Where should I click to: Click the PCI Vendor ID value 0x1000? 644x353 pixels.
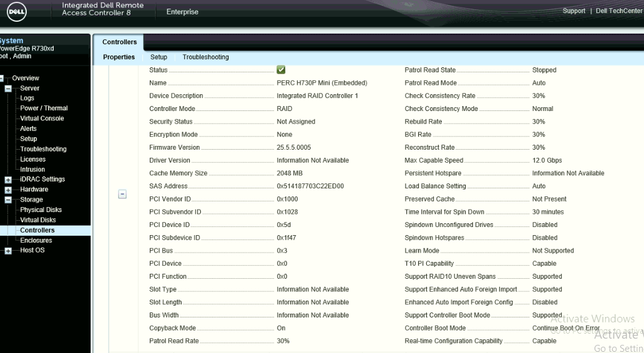click(287, 199)
